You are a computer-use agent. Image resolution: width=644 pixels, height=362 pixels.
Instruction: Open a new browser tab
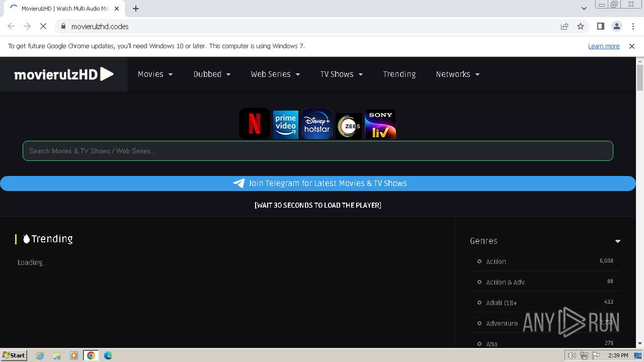click(136, 9)
